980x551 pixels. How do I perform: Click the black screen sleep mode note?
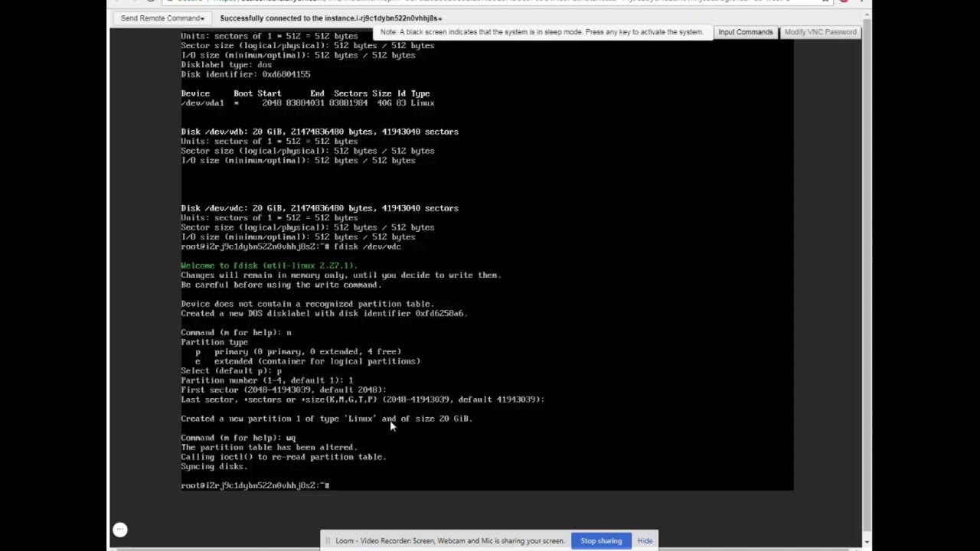(x=541, y=32)
